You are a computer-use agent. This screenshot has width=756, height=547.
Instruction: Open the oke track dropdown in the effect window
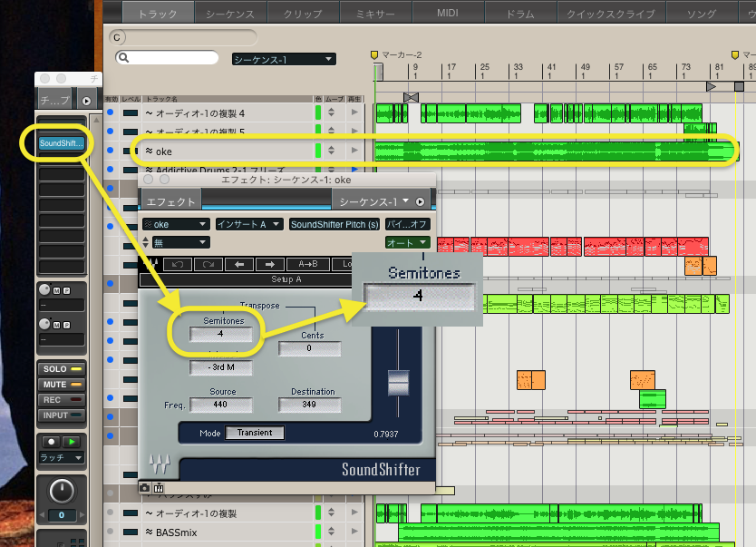tap(176, 224)
